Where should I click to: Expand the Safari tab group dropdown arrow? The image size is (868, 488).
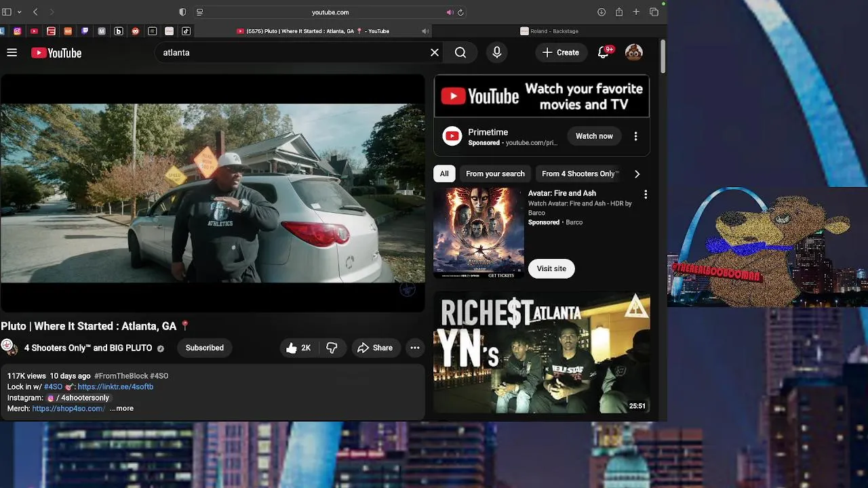pyautogui.click(x=19, y=12)
